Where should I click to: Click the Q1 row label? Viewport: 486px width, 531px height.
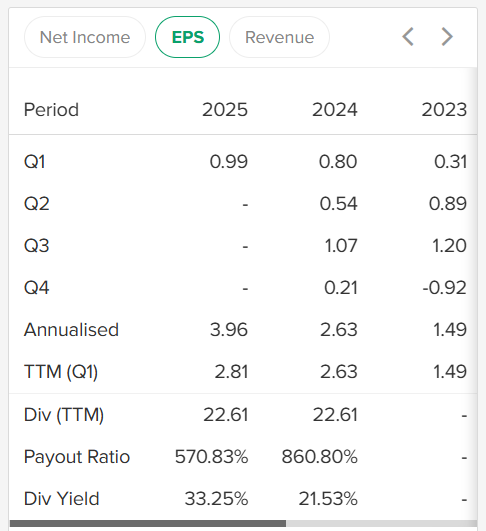pos(35,162)
